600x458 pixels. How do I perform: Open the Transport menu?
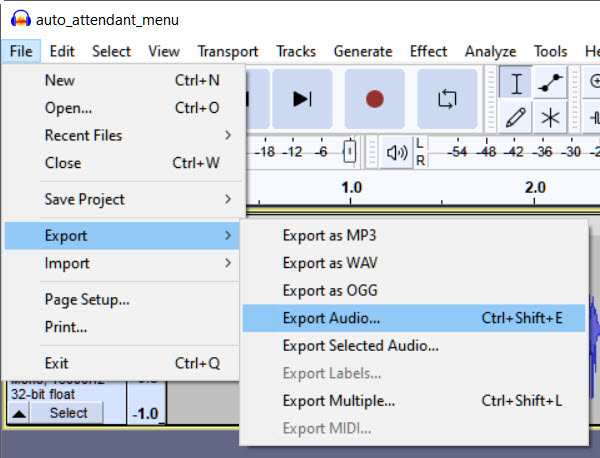click(x=228, y=51)
